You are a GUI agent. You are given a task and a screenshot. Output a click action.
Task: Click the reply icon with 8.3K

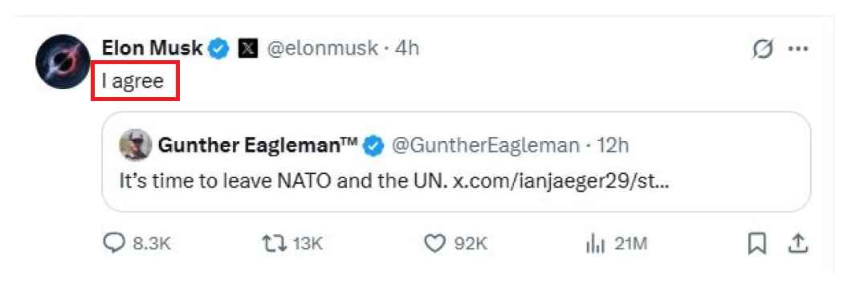point(114,244)
